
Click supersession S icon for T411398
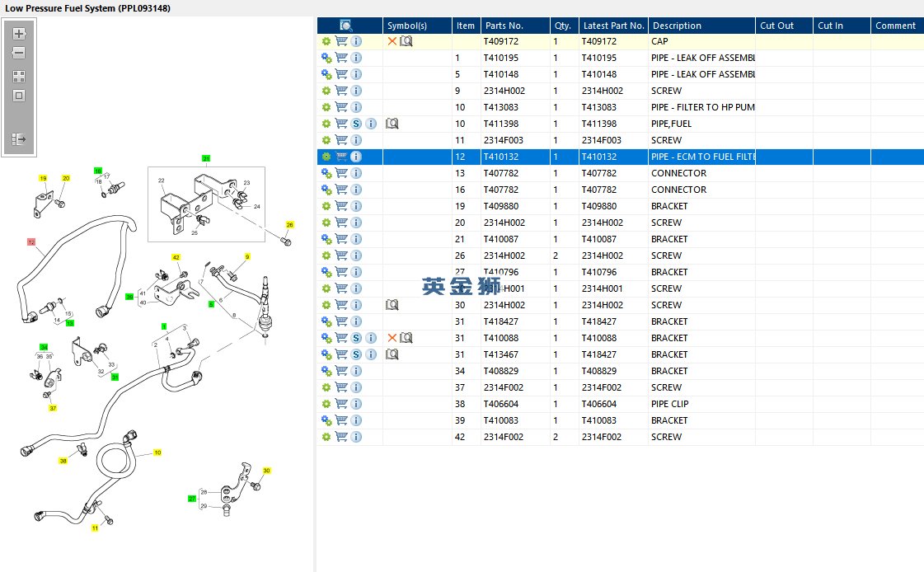(356, 124)
